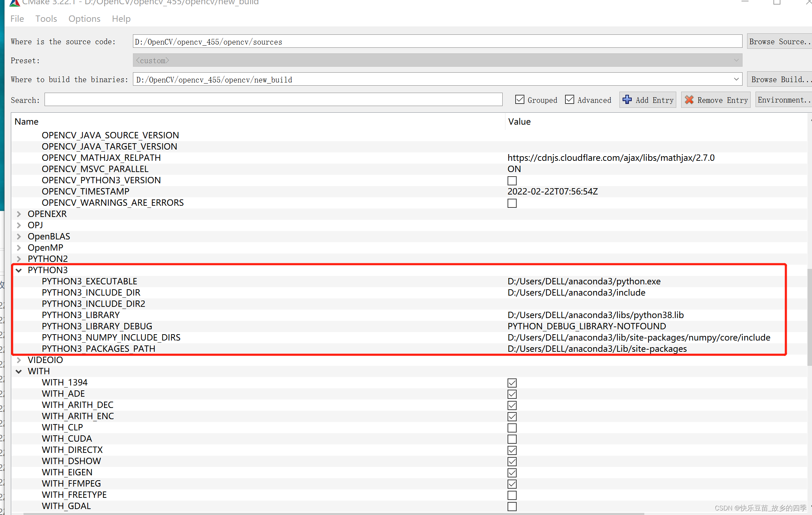Expand the OpenBLAS group
This screenshot has height=515, width=812.
(19, 236)
